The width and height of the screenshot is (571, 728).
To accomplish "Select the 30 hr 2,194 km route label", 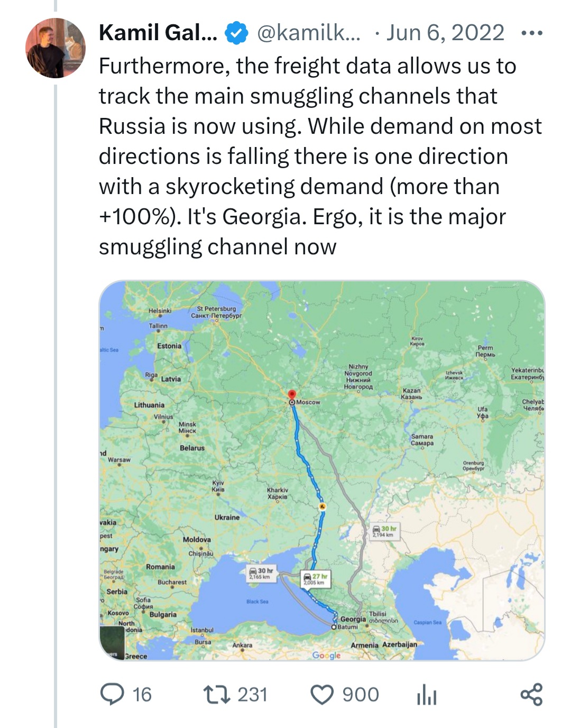I will (384, 531).
